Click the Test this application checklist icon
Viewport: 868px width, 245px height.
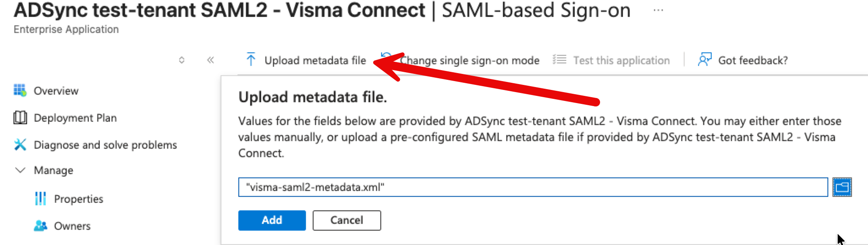coord(559,60)
